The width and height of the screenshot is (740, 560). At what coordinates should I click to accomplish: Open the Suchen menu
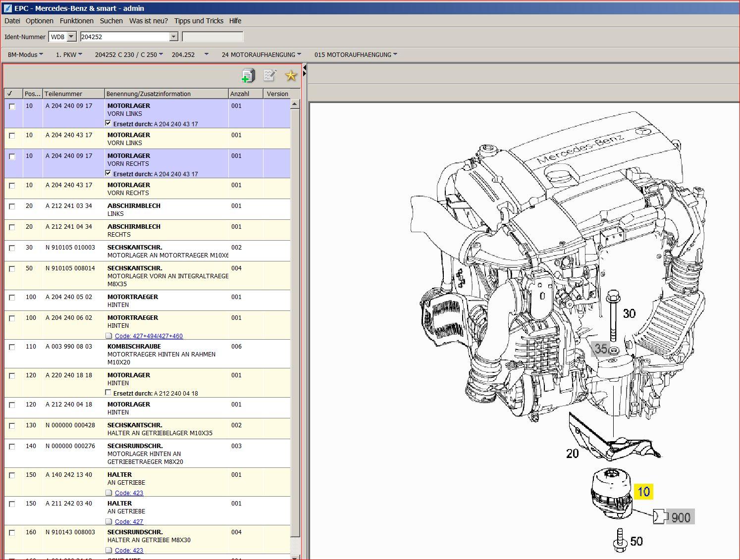click(x=111, y=21)
